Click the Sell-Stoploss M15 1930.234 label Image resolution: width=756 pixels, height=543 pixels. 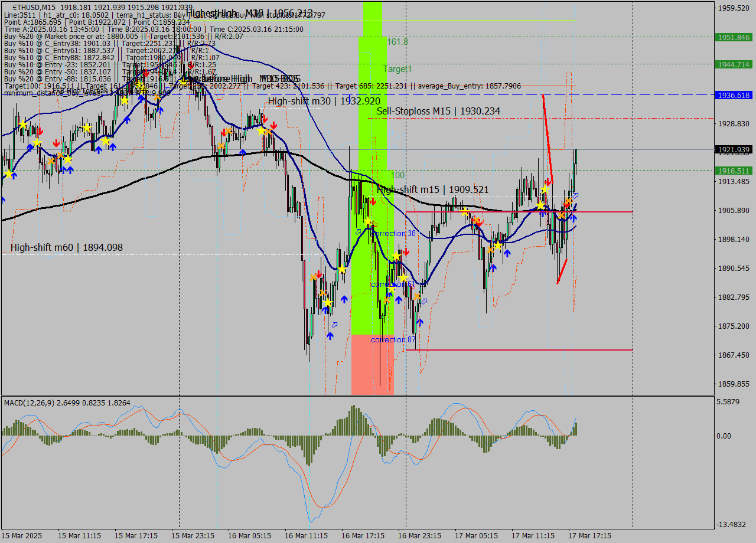pos(439,111)
